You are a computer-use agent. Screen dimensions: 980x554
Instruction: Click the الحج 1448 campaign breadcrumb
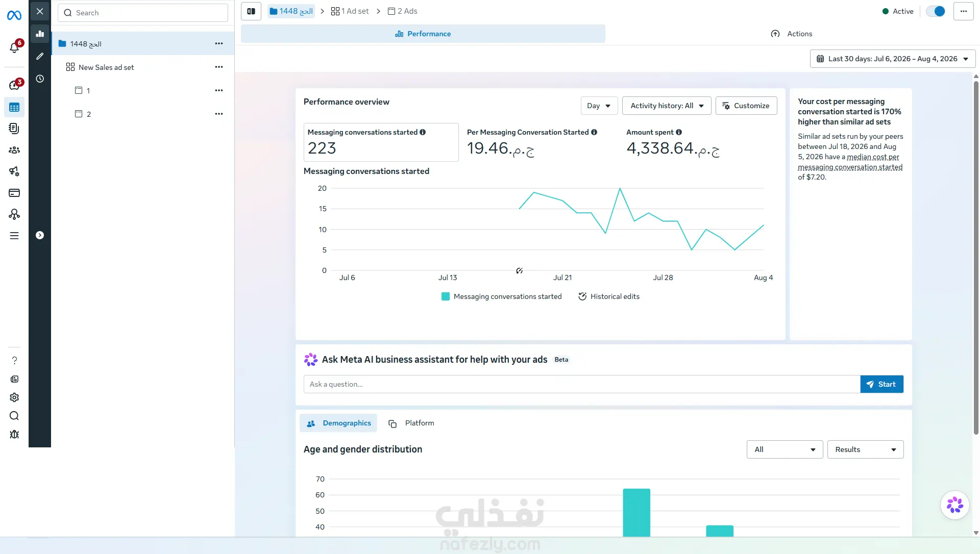click(291, 11)
